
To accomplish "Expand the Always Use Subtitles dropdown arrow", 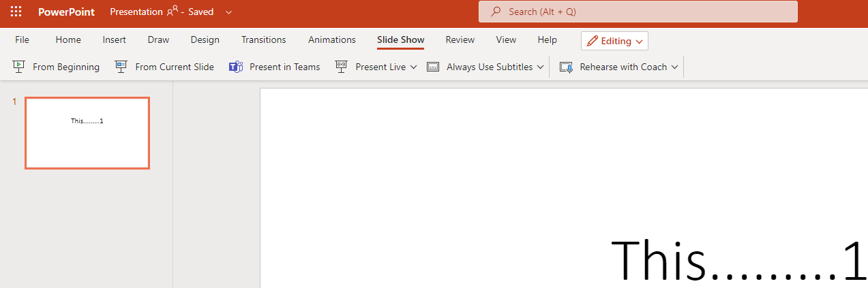I will (x=540, y=67).
